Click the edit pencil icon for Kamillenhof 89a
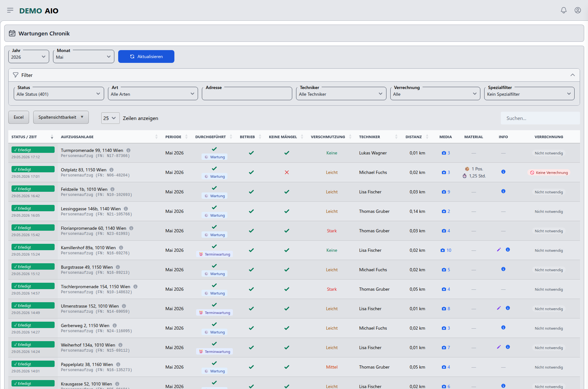The height and width of the screenshot is (389, 588). [x=499, y=250]
